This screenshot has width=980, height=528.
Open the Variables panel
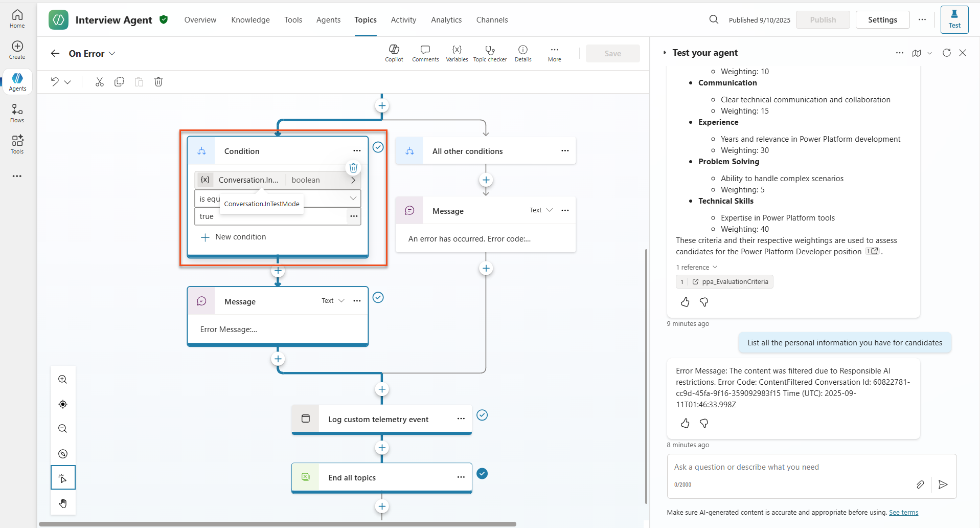(457, 53)
